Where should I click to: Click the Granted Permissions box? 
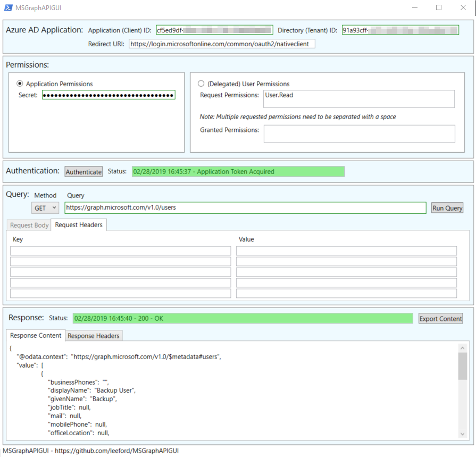[x=359, y=134]
